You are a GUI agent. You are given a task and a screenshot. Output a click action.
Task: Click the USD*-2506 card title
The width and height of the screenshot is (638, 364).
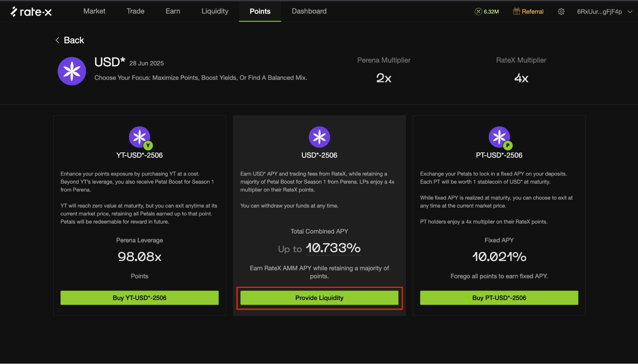tap(319, 155)
